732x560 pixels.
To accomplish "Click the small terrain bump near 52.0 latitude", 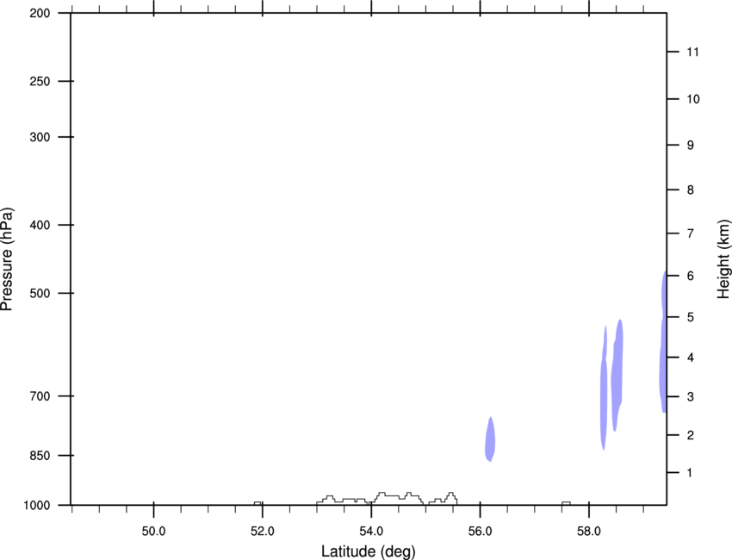I will 257,503.
